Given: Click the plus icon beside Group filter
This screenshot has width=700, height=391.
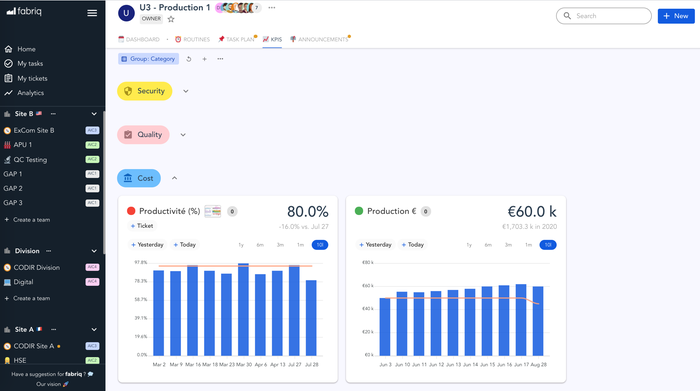Looking at the screenshot, I should [x=204, y=59].
